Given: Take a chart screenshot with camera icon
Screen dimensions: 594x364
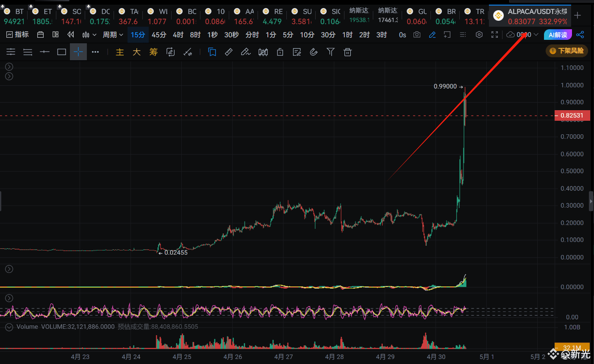Looking at the screenshot, I should point(417,35).
